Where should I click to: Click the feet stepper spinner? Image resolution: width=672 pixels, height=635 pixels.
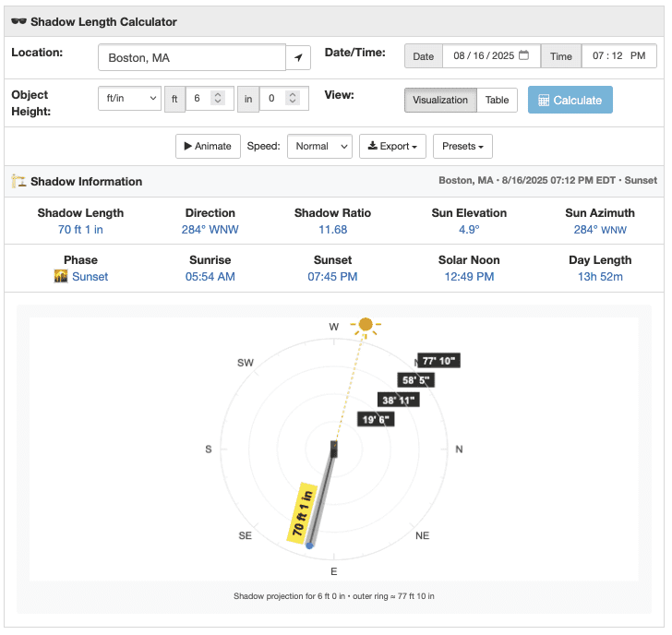[x=217, y=98]
